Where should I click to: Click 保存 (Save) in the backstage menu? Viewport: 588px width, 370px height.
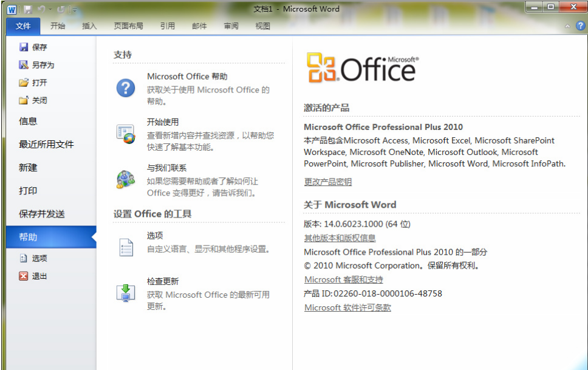(33, 47)
